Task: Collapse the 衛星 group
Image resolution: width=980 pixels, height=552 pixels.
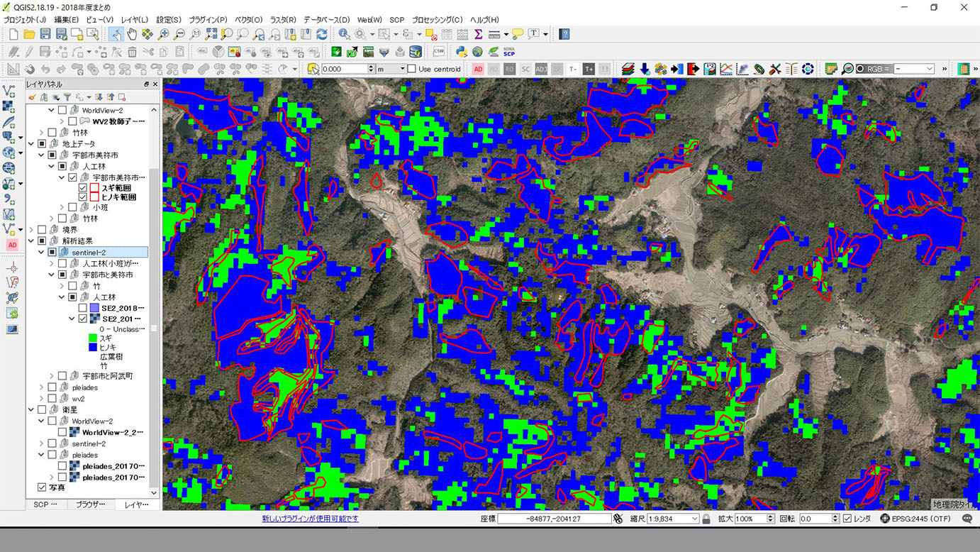Action: tap(31, 409)
